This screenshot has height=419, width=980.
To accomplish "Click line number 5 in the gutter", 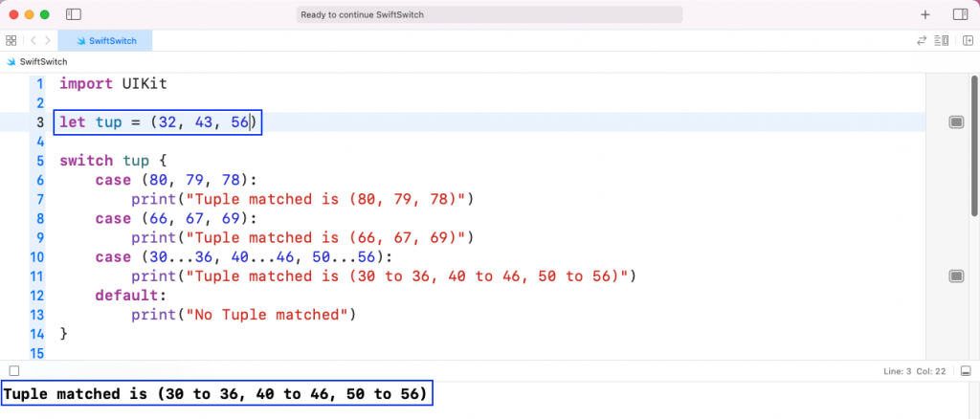I will pos(40,161).
